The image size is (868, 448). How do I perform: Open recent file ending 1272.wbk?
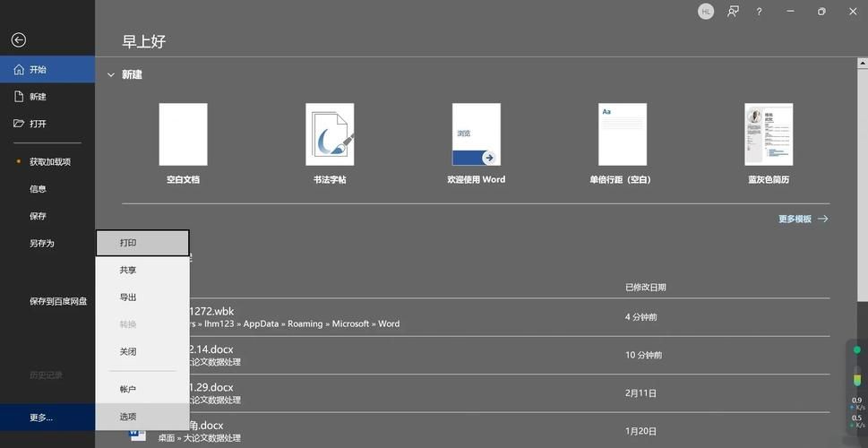click(x=476, y=317)
